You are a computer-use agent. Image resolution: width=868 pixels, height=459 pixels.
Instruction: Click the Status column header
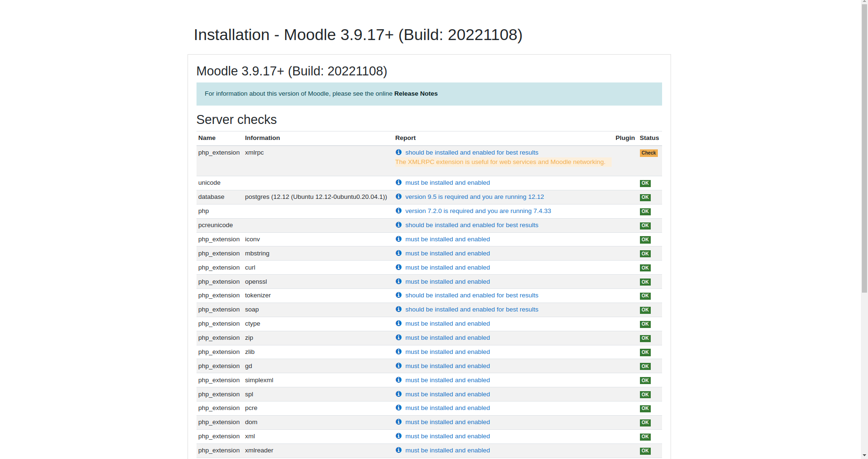(649, 138)
